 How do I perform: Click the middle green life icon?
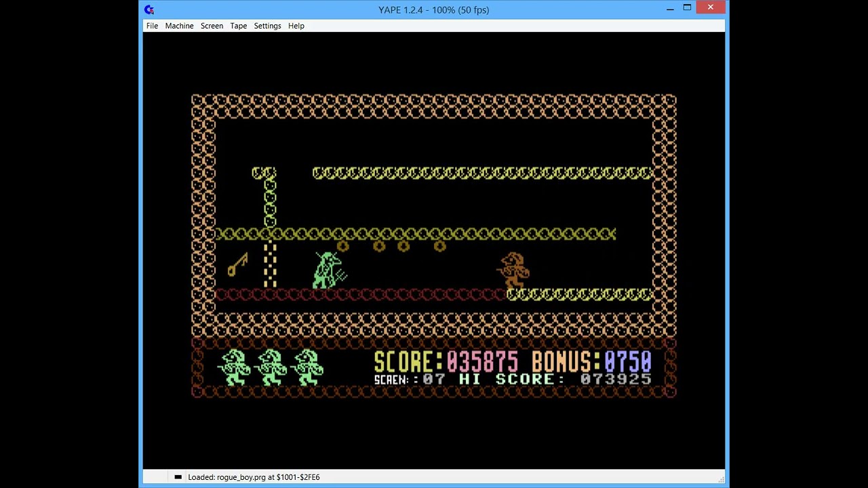tap(271, 367)
